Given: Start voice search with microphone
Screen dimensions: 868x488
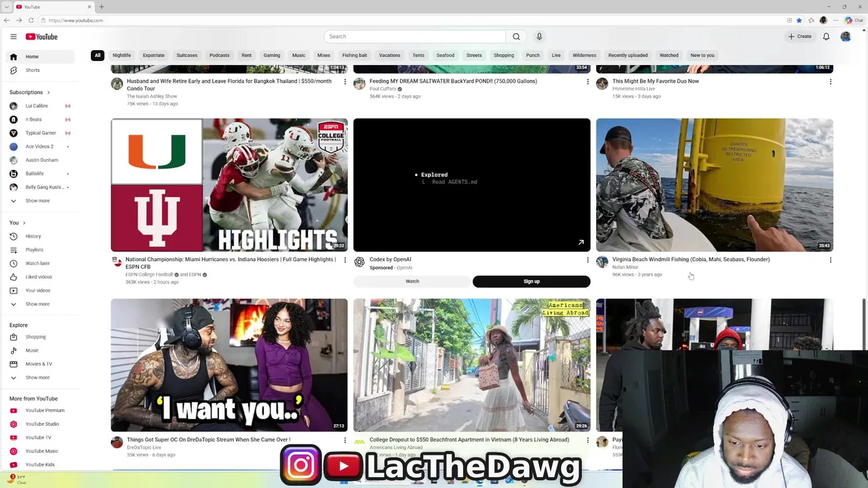Looking at the screenshot, I should coord(539,37).
